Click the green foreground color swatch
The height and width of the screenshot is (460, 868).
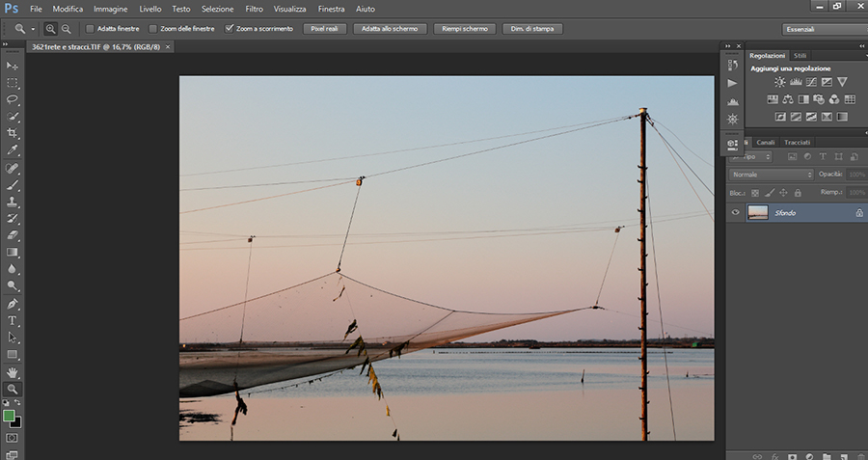click(x=9, y=416)
